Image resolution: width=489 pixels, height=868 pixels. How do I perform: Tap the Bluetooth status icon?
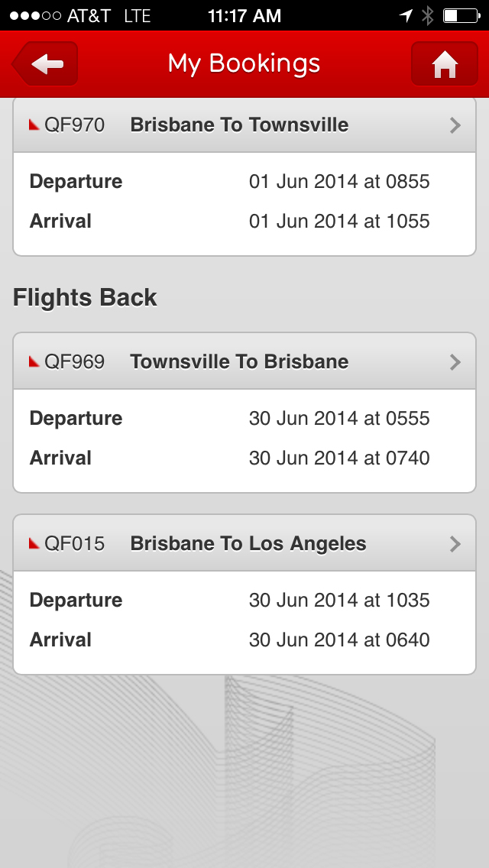[x=427, y=15]
